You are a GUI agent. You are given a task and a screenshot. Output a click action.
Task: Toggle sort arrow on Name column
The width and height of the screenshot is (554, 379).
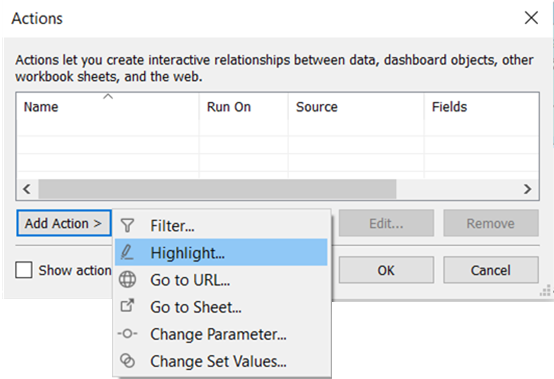click(108, 96)
